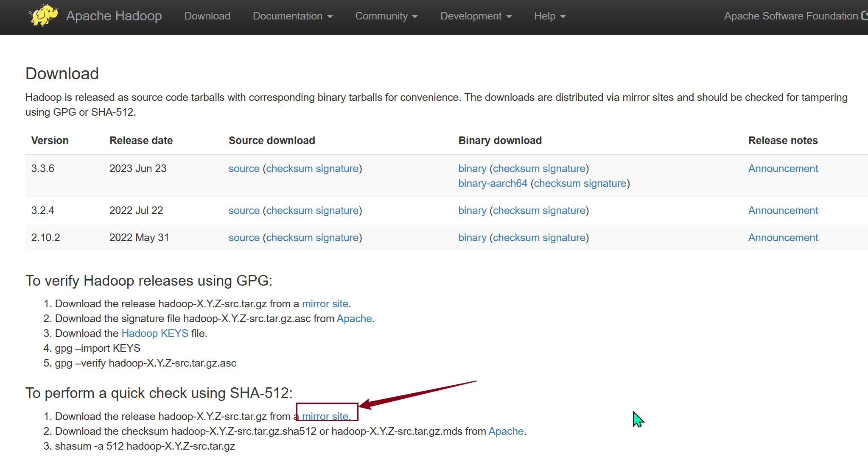The height and width of the screenshot is (456, 868).
Task: Select the 3.2.4 version cell
Action: click(x=43, y=211)
